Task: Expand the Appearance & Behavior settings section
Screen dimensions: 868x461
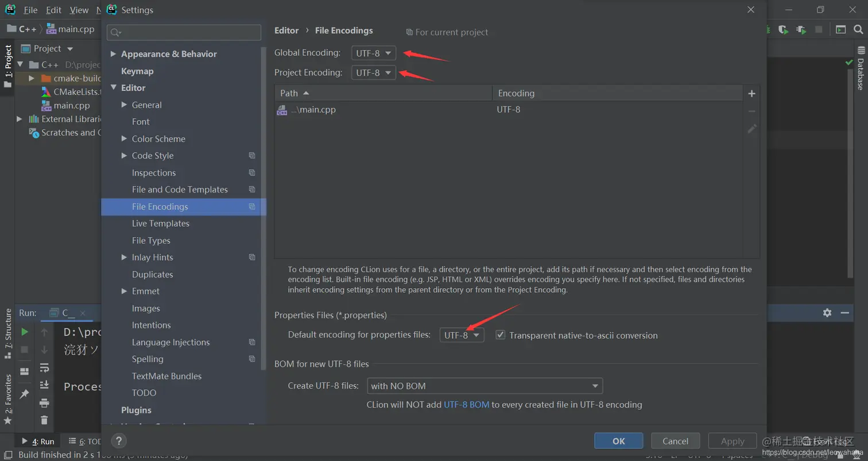Action: pyautogui.click(x=113, y=54)
